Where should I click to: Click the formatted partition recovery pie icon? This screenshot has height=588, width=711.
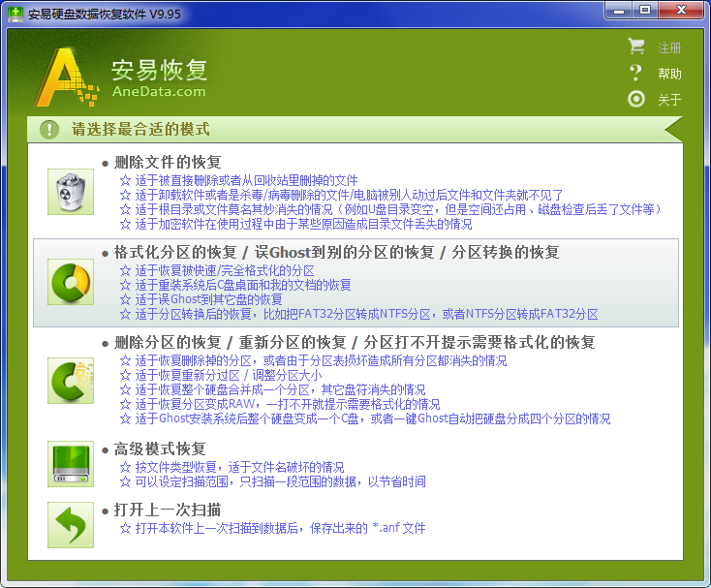[x=71, y=282]
